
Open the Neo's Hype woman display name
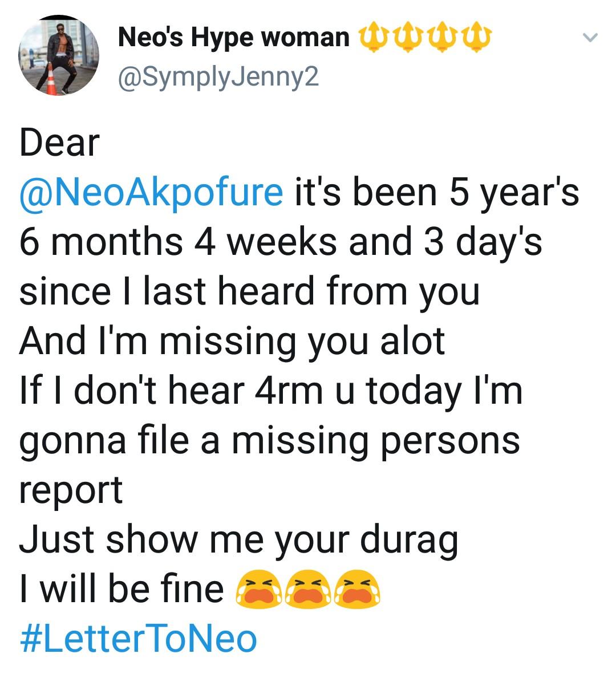pos(233,38)
